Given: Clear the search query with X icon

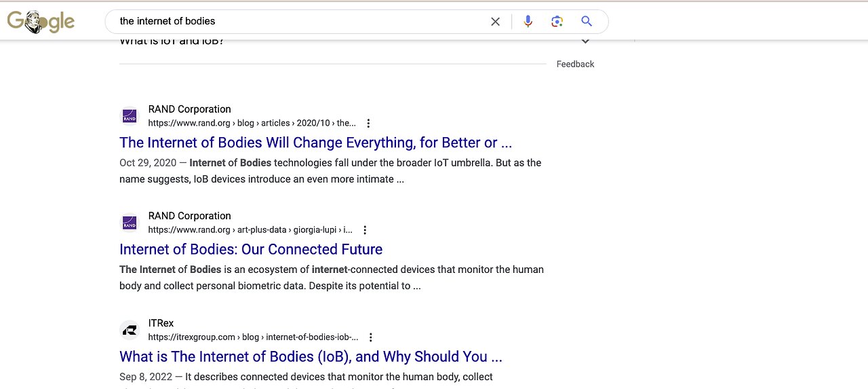Looking at the screenshot, I should [x=496, y=22].
